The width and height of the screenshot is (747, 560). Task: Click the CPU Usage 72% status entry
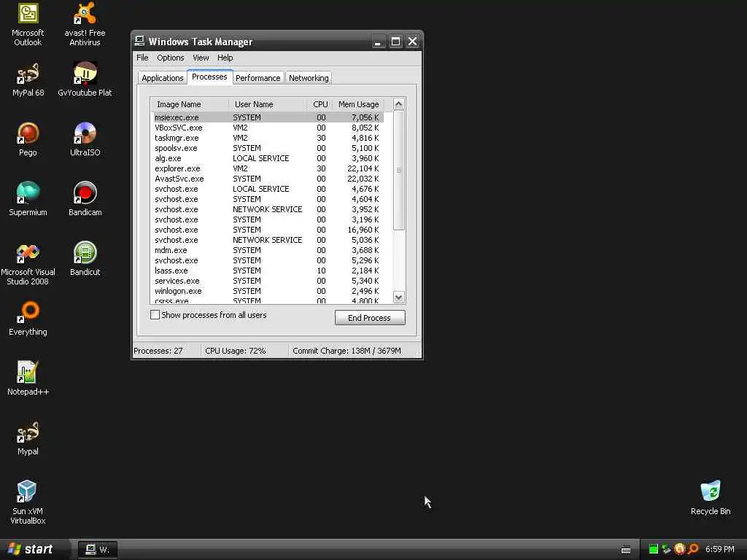coord(236,351)
